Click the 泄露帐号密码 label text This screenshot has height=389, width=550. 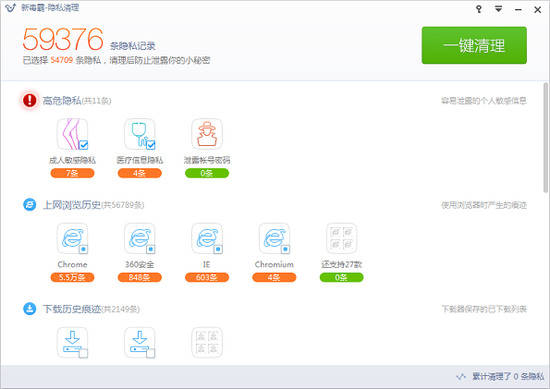207,160
